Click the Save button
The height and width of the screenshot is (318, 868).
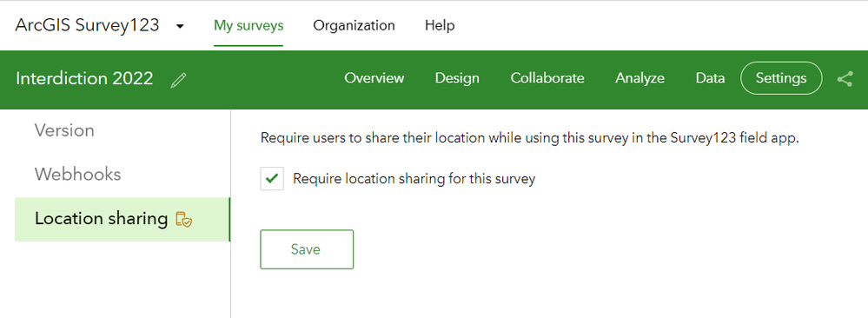tap(307, 249)
